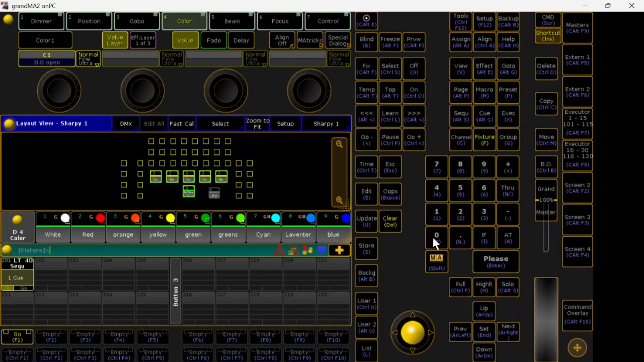Click the Up arrow key (ArUp)
The height and width of the screenshot is (362, 644).
[484, 311]
